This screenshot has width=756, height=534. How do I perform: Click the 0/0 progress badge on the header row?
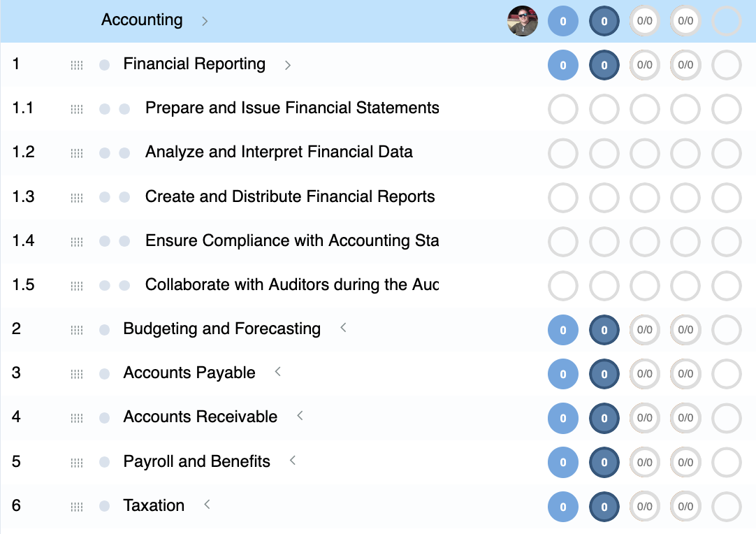pyautogui.click(x=644, y=21)
